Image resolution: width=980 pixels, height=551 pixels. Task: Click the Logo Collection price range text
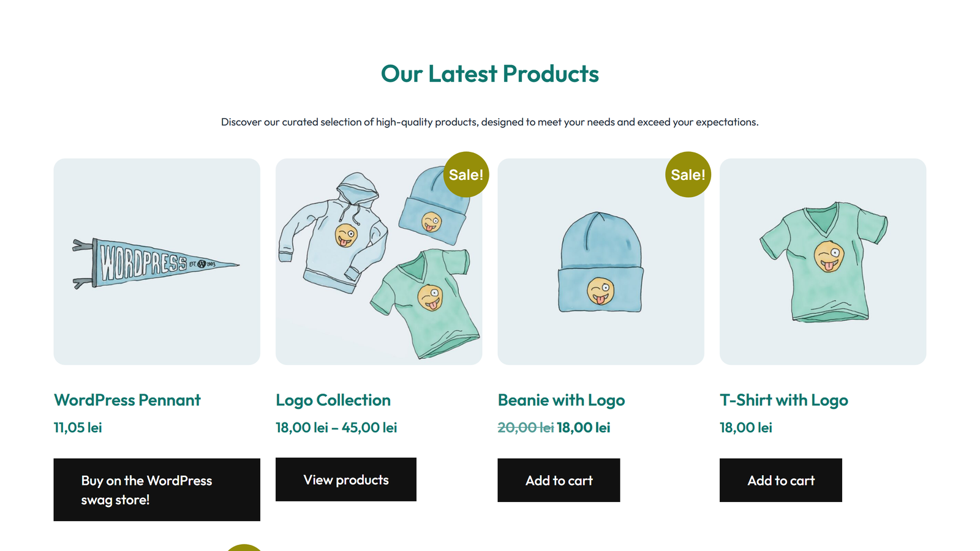click(336, 427)
